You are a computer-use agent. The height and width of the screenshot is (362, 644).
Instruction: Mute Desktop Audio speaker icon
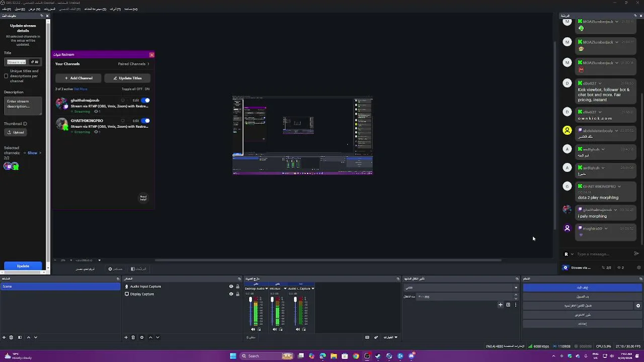pos(253,329)
